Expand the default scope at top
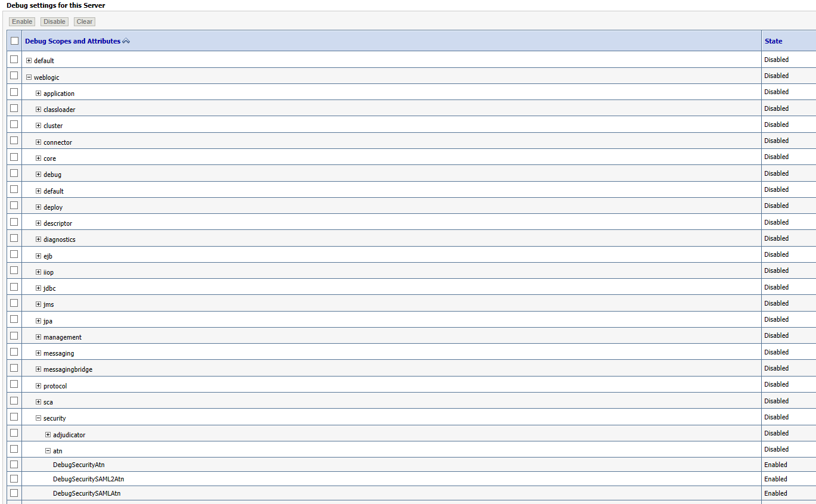Image resolution: width=816 pixels, height=504 pixels. [29, 61]
